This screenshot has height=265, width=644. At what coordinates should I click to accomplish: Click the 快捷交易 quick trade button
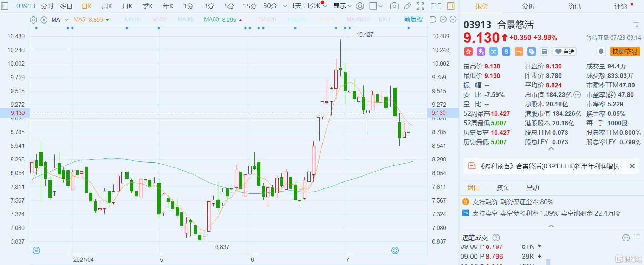625,52
